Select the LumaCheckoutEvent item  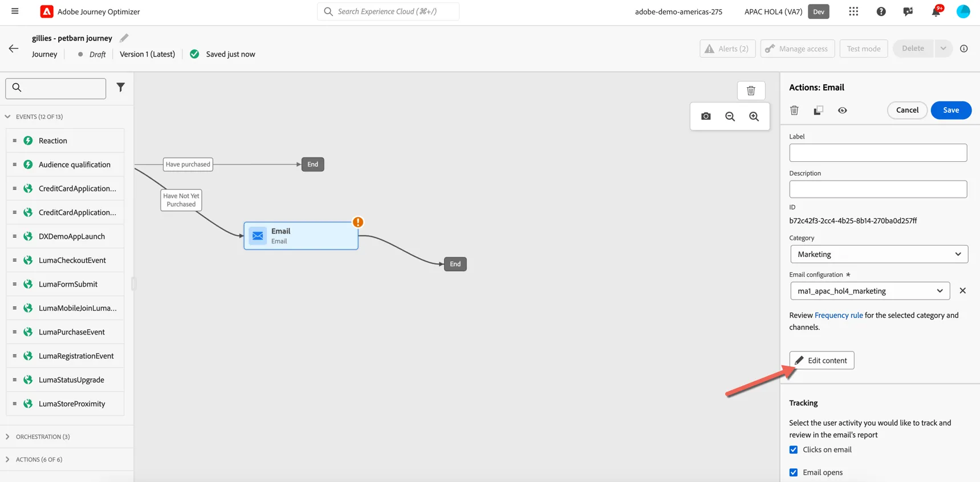65,260
